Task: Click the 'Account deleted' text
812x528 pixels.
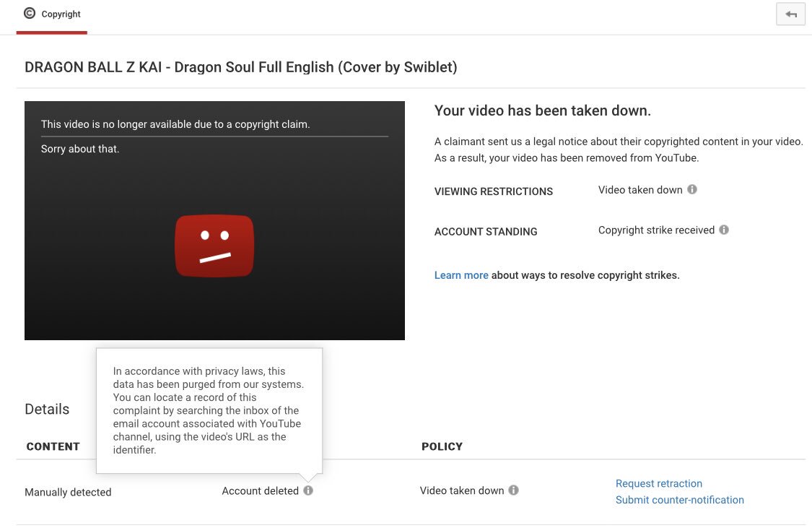Action: tap(260, 490)
